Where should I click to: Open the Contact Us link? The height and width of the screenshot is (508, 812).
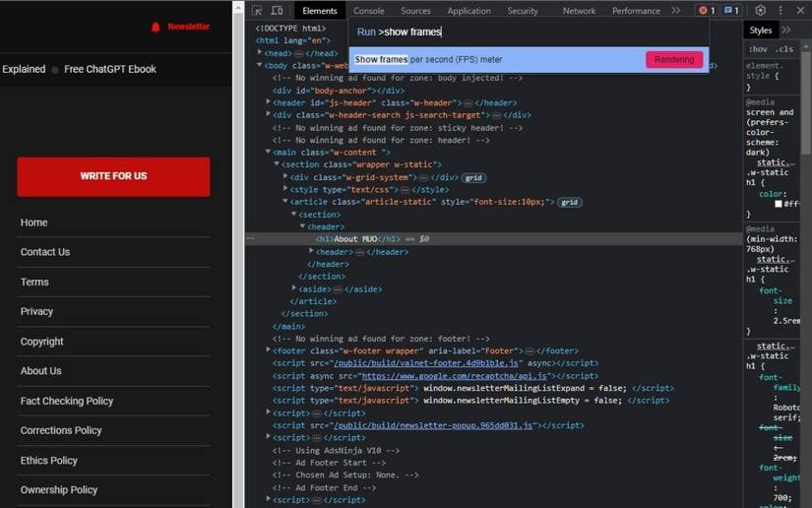pos(45,252)
